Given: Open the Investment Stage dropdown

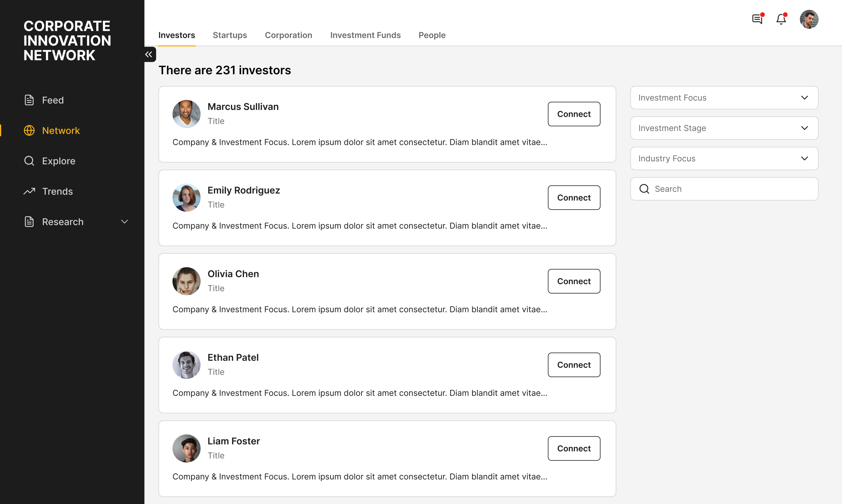Looking at the screenshot, I should tap(724, 128).
